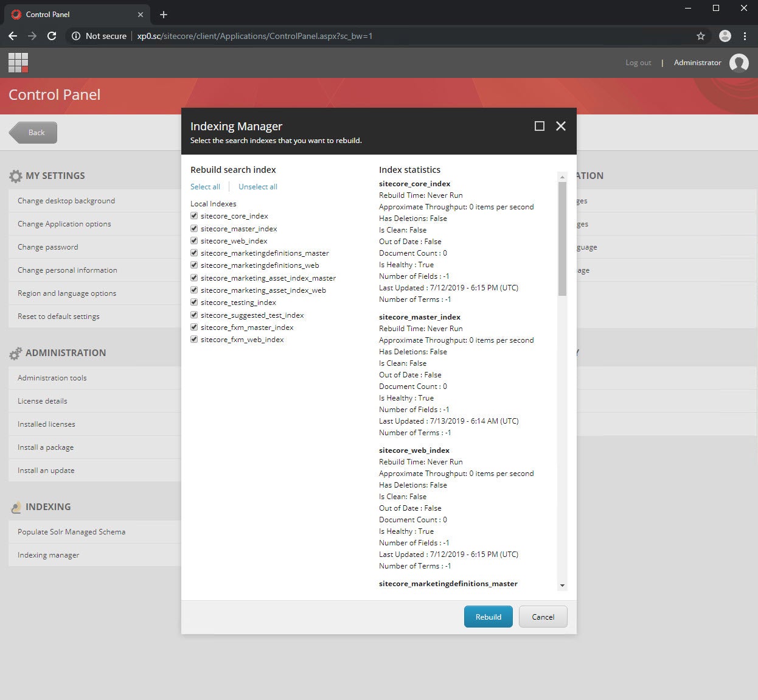The width and height of the screenshot is (758, 700).
Task: Click the Select all link
Action: [205, 187]
